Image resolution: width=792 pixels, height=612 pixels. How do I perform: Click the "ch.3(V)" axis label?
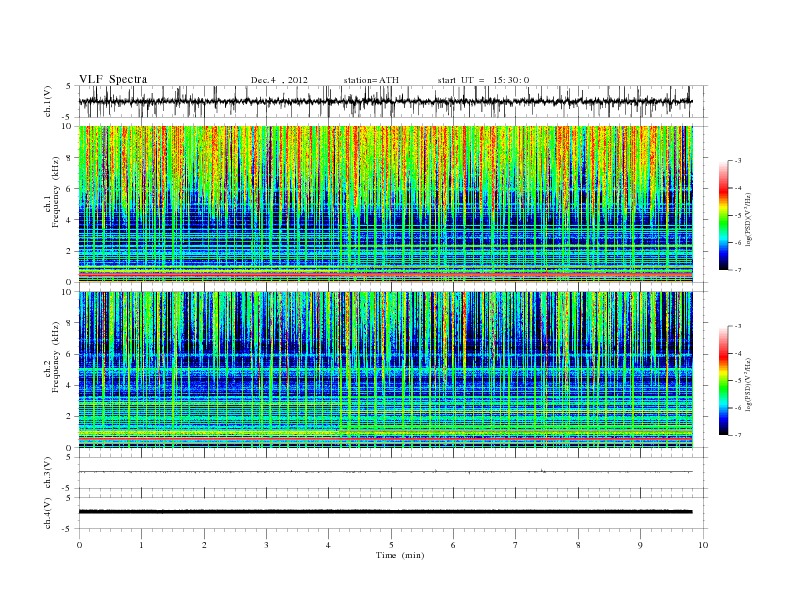tap(47, 473)
